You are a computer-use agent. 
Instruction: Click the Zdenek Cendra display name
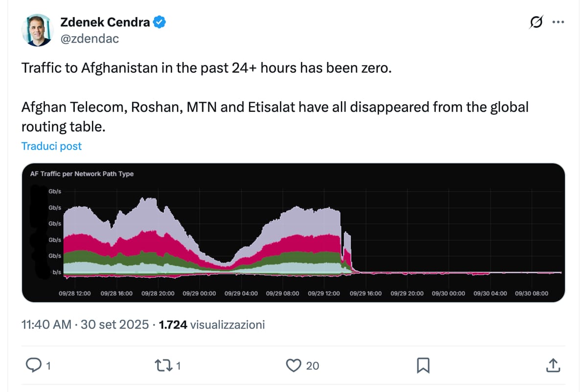click(x=105, y=22)
